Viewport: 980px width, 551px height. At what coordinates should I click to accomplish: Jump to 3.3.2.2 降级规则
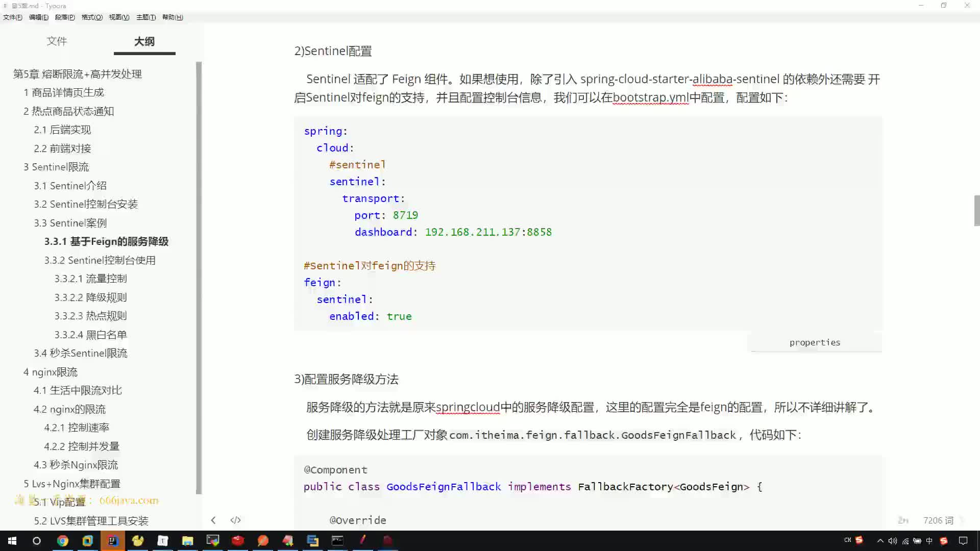91,297
